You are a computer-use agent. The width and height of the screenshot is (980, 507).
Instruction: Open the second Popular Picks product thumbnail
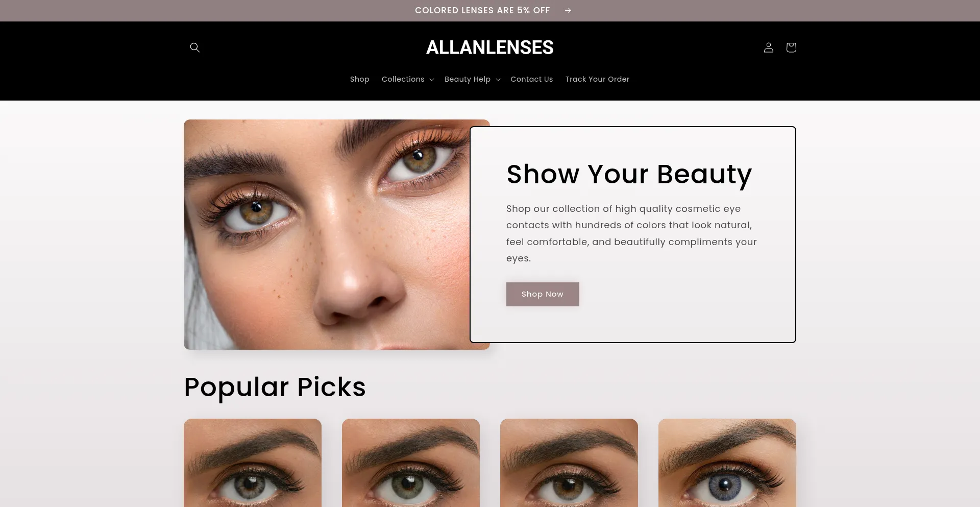(x=411, y=463)
